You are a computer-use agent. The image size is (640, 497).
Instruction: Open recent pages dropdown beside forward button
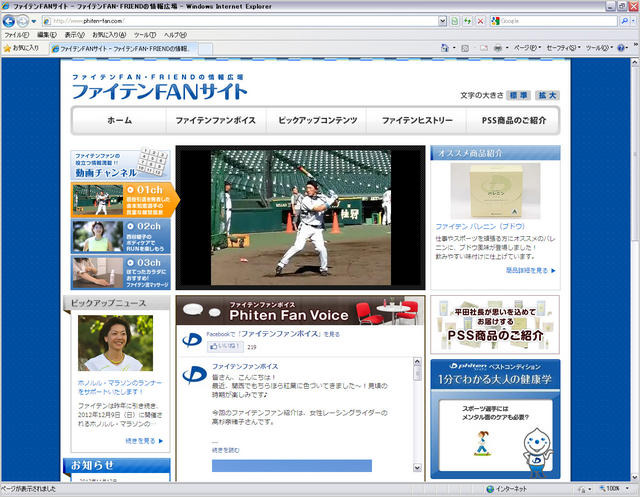pyautogui.click(x=34, y=21)
